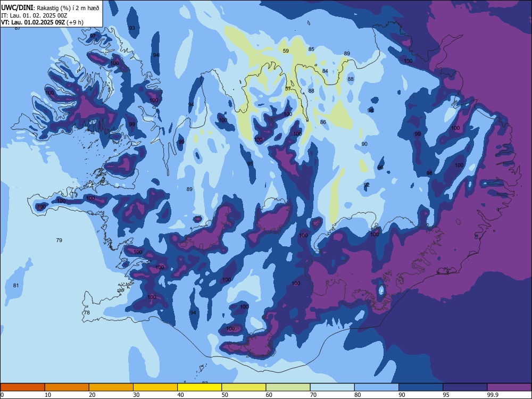Viewport: 532px width, 399px height.
Task: Select the bright yellow 40–50 legend swatch
Action: click(199, 387)
